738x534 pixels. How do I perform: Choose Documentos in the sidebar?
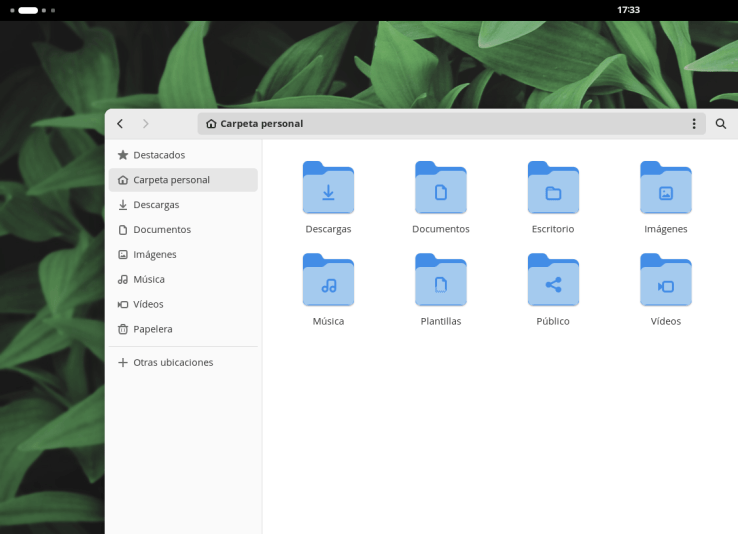coord(183,230)
